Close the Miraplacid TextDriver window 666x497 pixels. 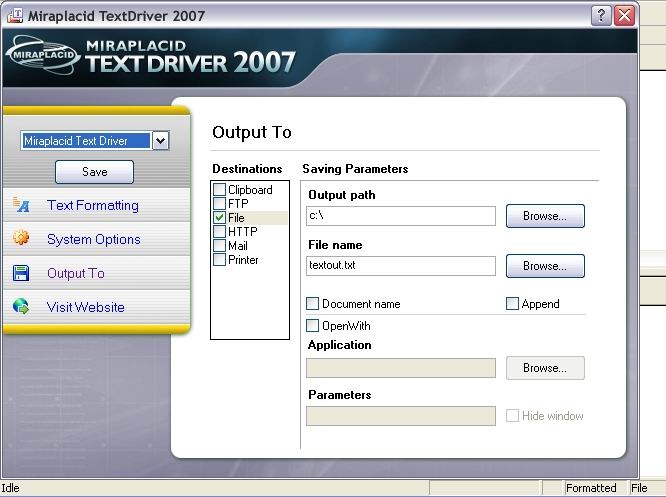(x=624, y=16)
